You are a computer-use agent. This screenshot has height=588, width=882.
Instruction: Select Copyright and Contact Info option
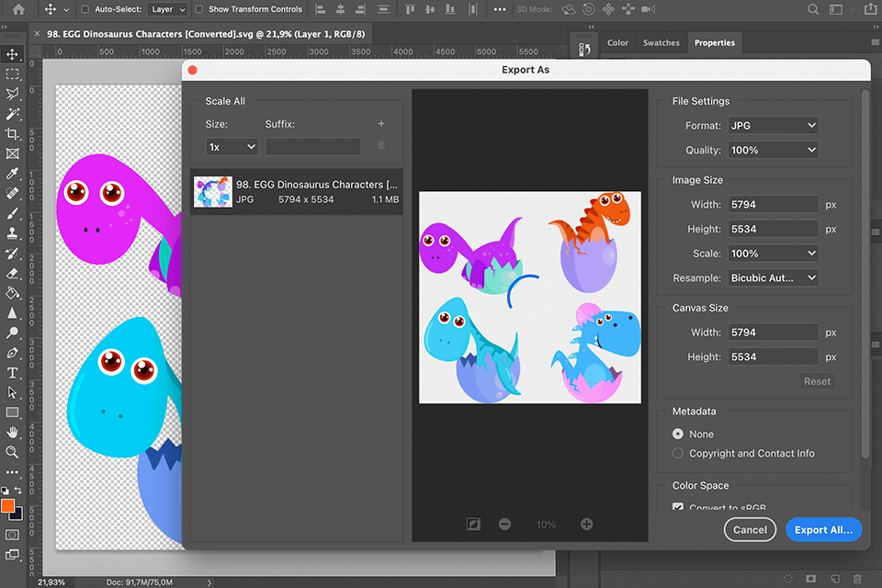tap(678, 453)
